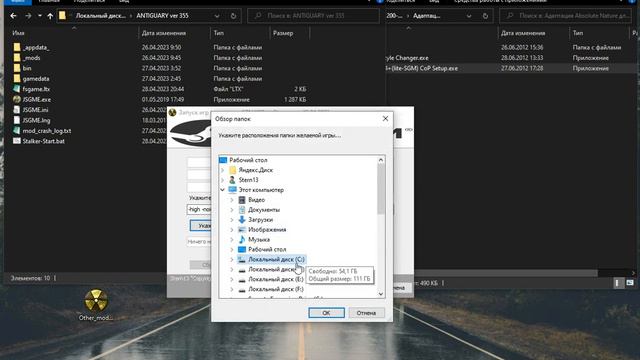Select Этот компьютер in folder tree
The height and width of the screenshot is (360, 640).
point(261,190)
